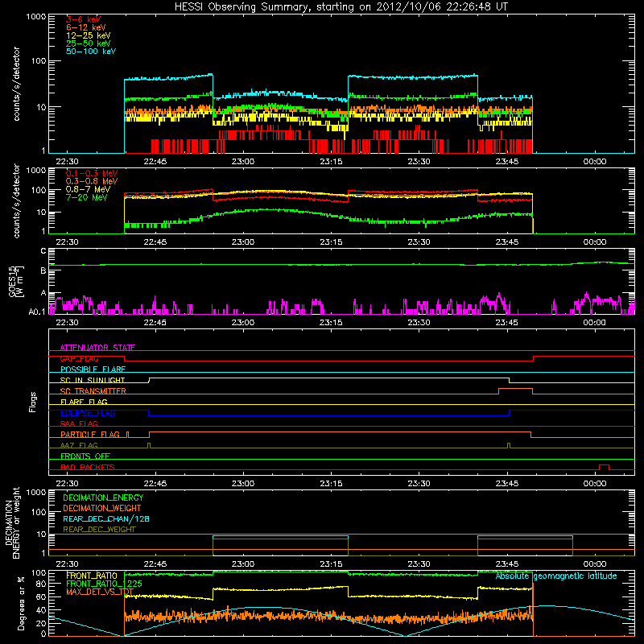Image resolution: width=644 pixels, height=644 pixels.
Task: Select the 6-12 keV legend label
Action: click(x=86, y=27)
